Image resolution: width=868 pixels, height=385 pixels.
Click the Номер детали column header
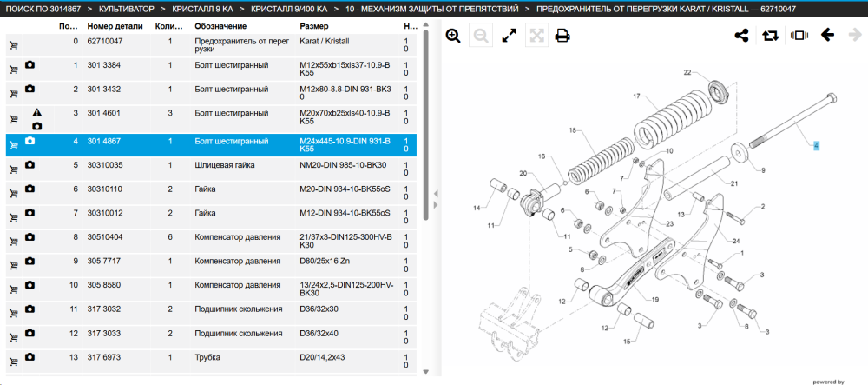click(x=115, y=26)
